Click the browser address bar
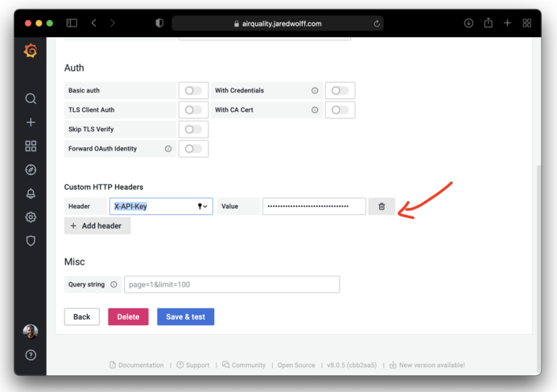The height and width of the screenshot is (392, 557). click(278, 23)
